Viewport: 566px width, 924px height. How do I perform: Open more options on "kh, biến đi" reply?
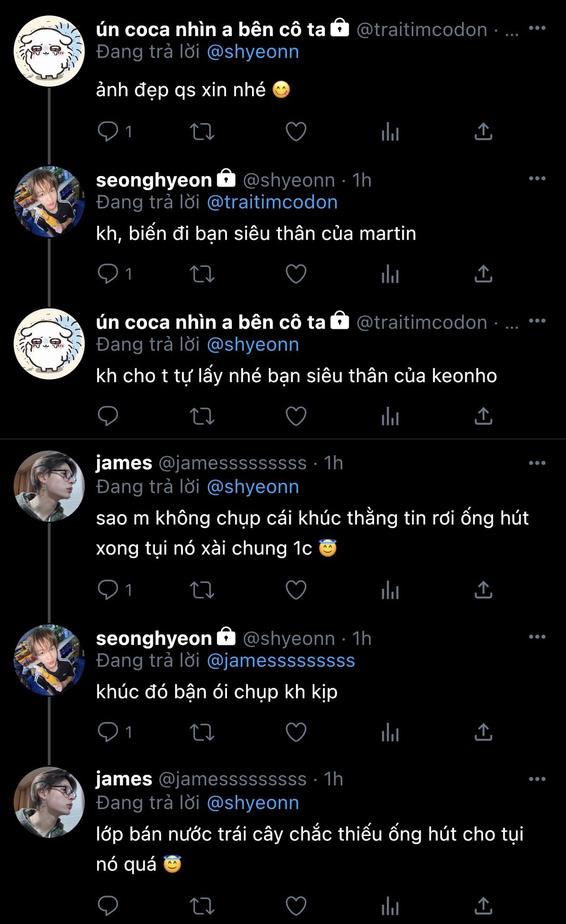pos(537,179)
